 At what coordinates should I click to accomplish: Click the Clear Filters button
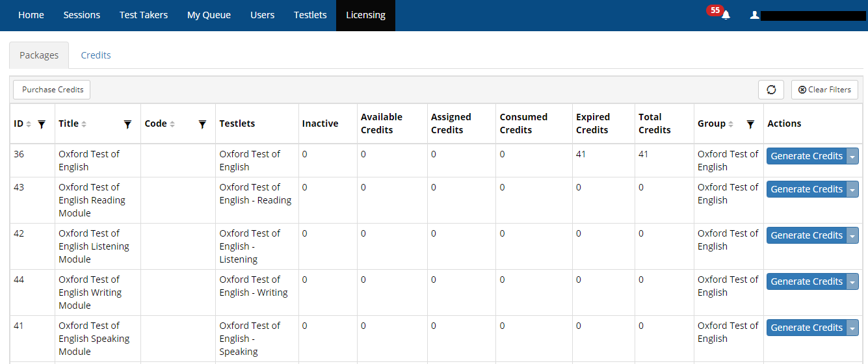(824, 90)
